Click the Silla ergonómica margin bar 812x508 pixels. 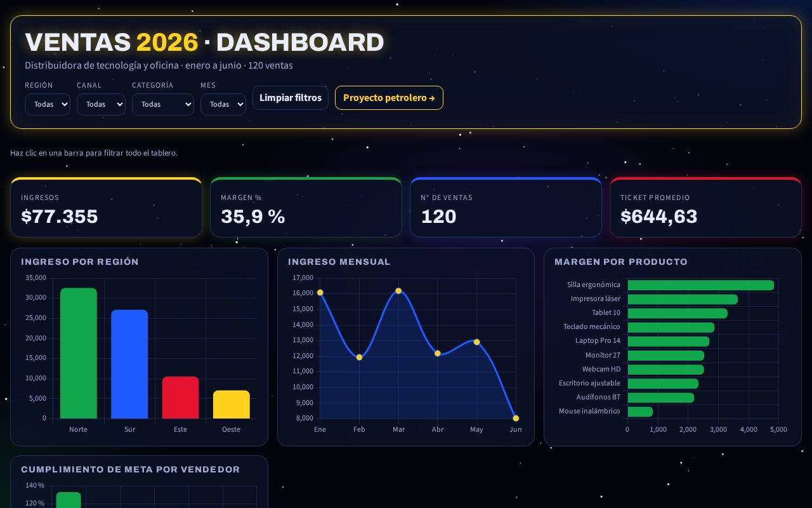tap(700, 285)
